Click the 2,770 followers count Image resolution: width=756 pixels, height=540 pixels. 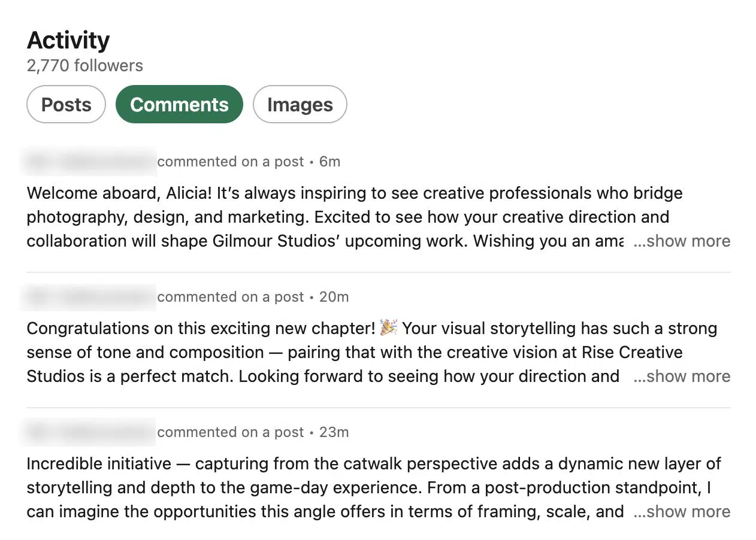[85, 65]
